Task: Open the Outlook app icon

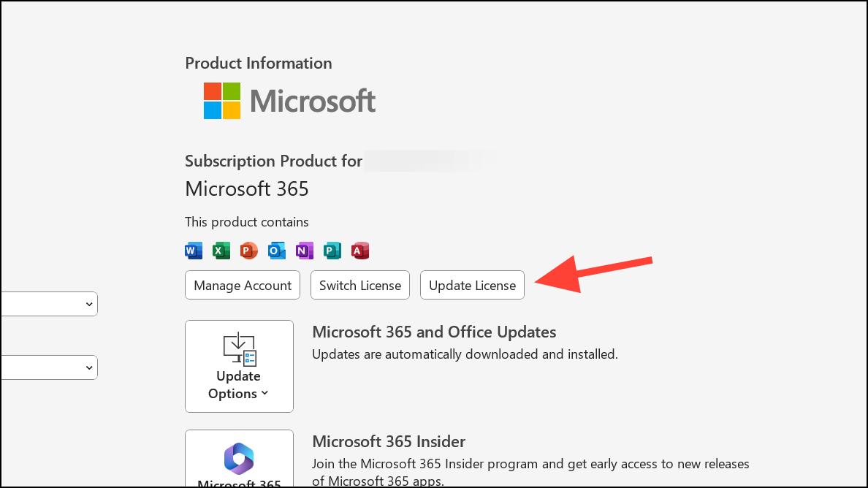Action: click(x=276, y=251)
